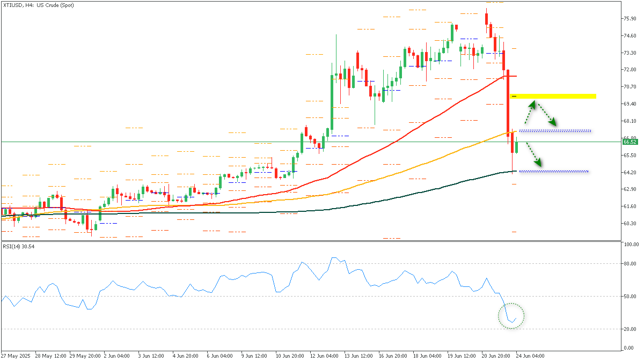Viewport: 644px width, 362px height.
Task: Click the 75.90 price axis label
Action: [630, 19]
